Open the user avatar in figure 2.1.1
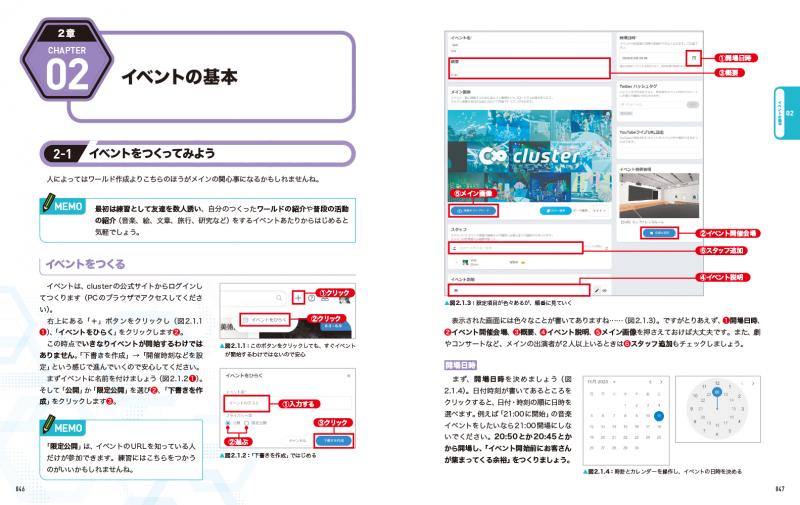The image size is (800, 505). pos(344,299)
